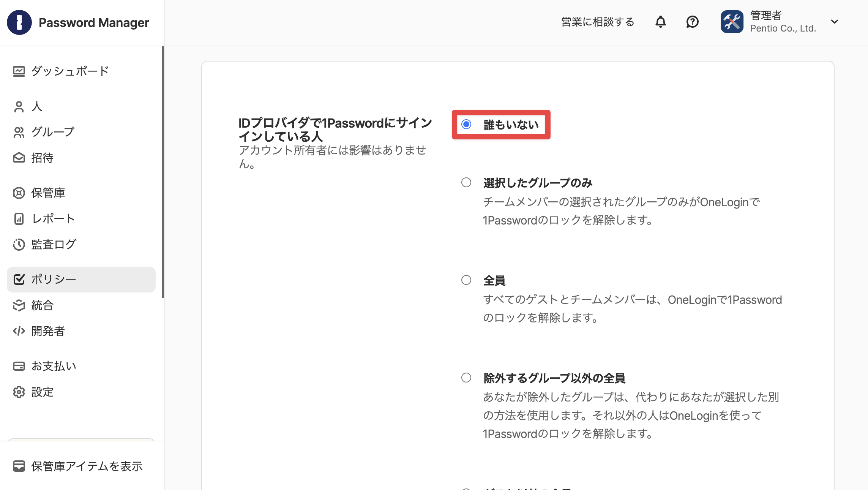Click the 保管庫アイテムを表示 link

[x=87, y=466]
